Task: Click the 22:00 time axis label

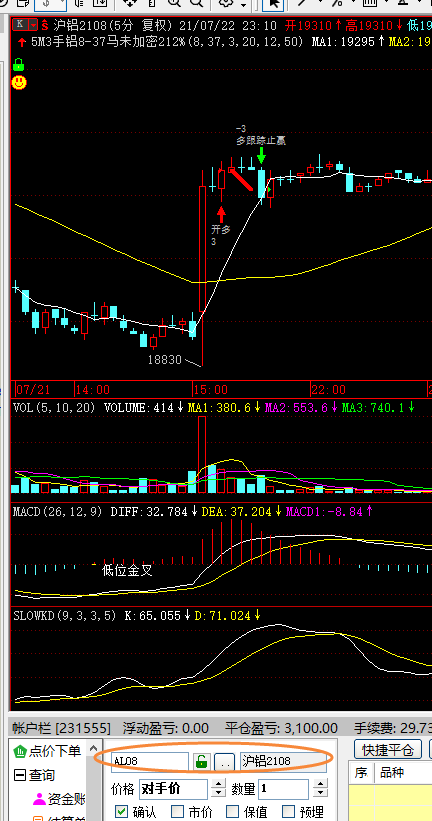Action: pyautogui.click(x=328, y=390)
